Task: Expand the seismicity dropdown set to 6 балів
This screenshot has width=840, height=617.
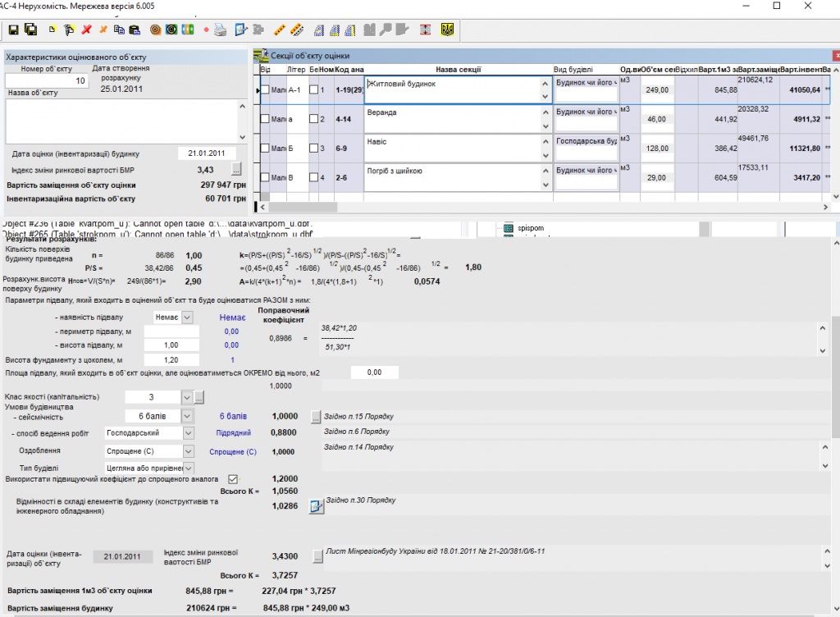Action: point(187,416)
